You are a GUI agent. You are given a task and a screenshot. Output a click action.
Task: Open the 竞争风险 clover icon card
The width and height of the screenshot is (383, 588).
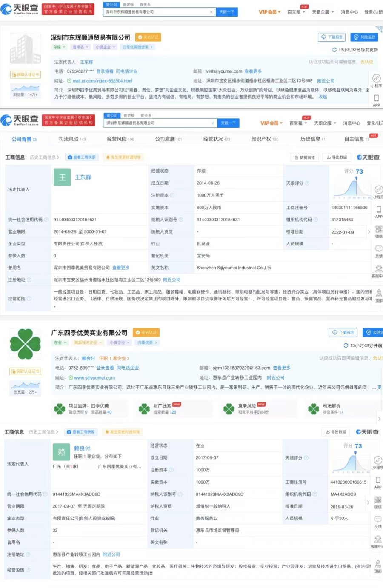tap(229, 409)
